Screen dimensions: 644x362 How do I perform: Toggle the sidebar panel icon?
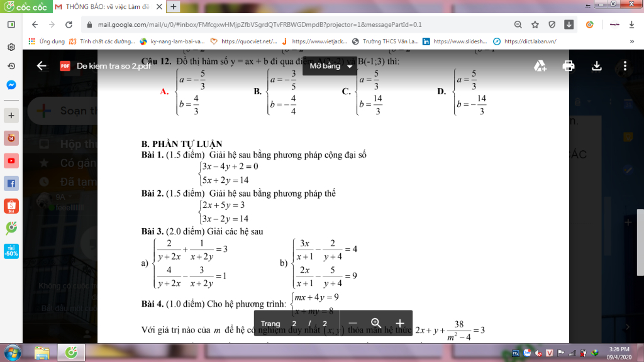tap(11, 25)
